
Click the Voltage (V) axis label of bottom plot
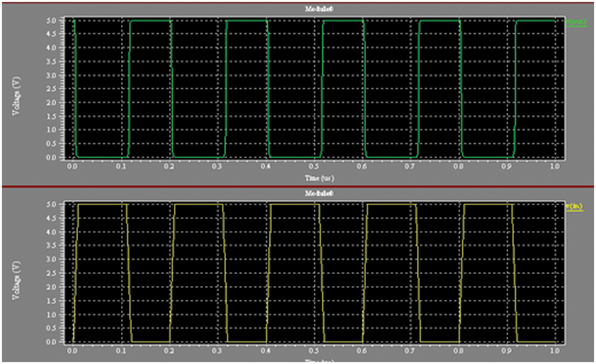click(16, 280)
